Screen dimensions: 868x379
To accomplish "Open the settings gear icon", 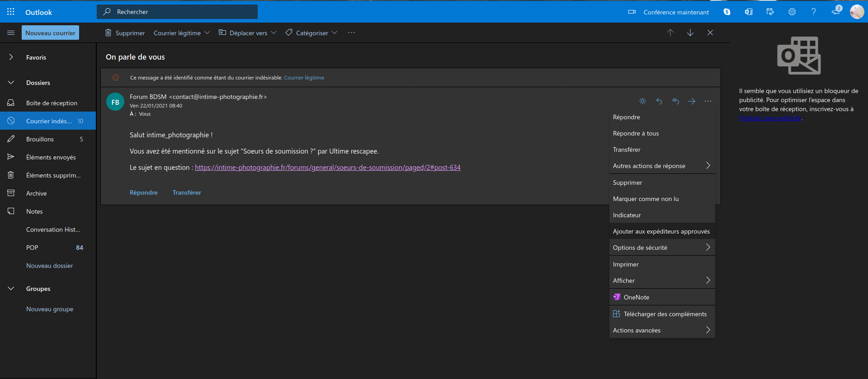I will click(792, 12).
